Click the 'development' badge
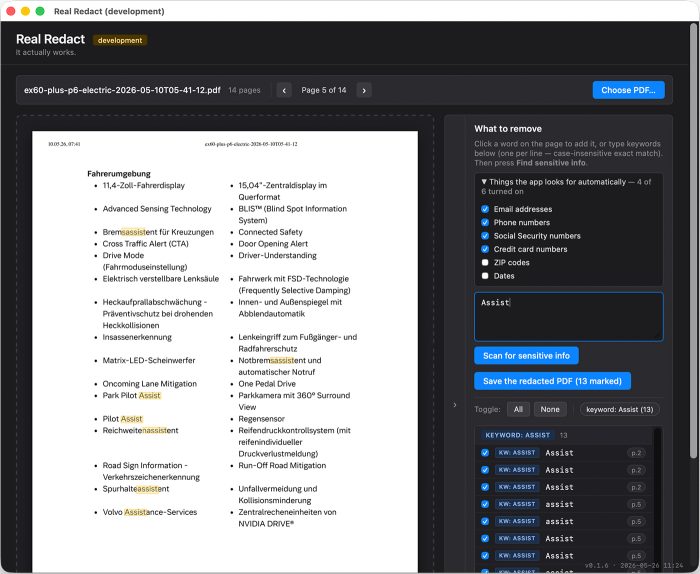Image resolution: width=700 pixels, height=574 pixels. (120, 40)
